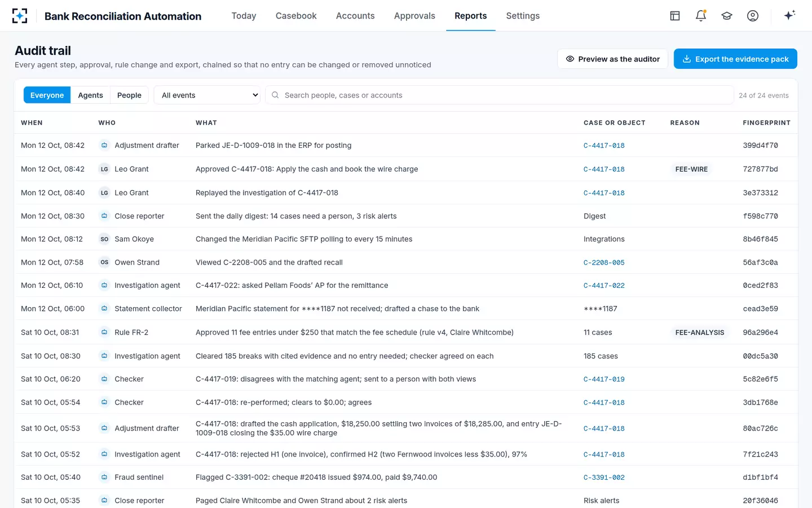Screen dimensions: 812x508
Task: Click the search magnifier icon
Action: [x=275, y=95]
